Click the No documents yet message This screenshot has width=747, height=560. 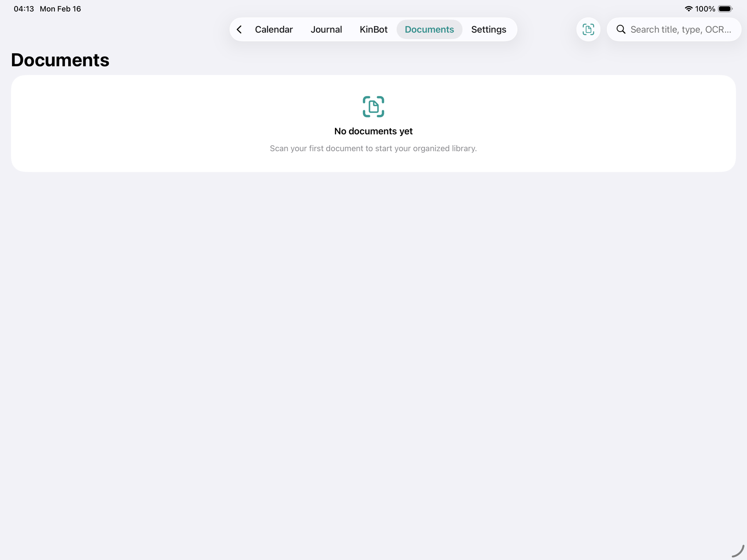tap(373, 131)
